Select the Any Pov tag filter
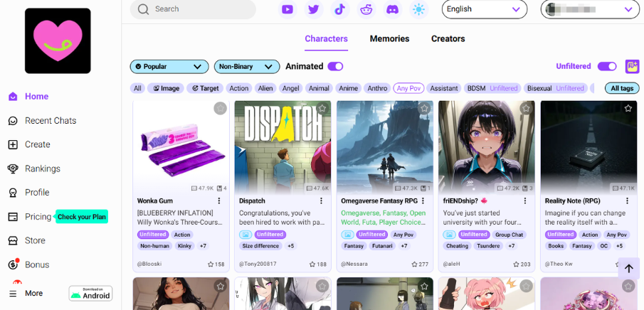Viewport: 644px width, 310px height. pos(408,88)
